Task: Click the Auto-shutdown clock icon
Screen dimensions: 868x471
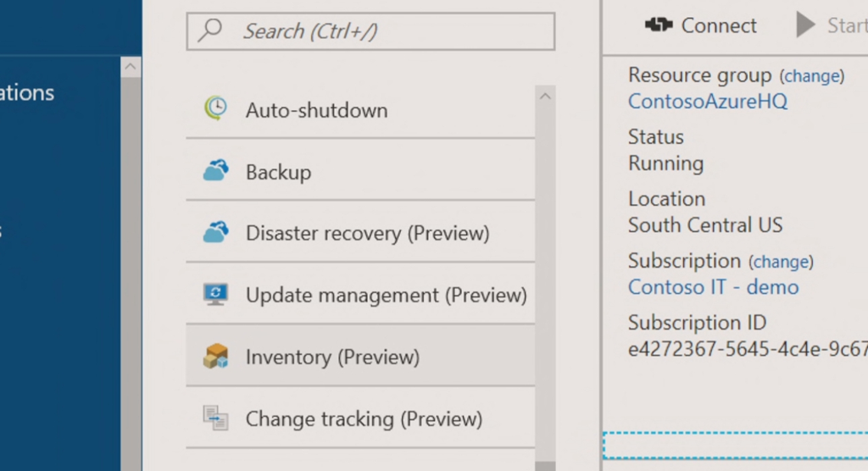Action: [216, 109]
